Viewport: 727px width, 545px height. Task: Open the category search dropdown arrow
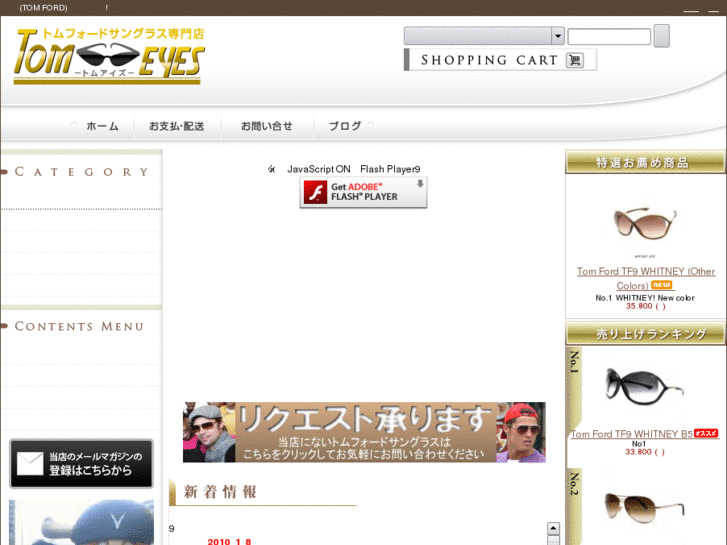click(x=558, y=36)
